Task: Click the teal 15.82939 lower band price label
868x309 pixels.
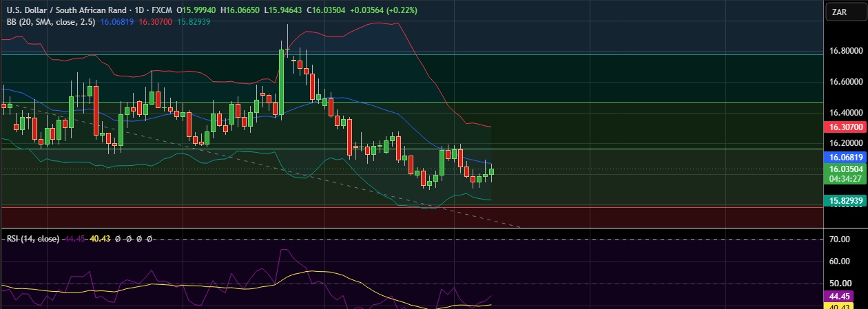Action: coord(844,200)
